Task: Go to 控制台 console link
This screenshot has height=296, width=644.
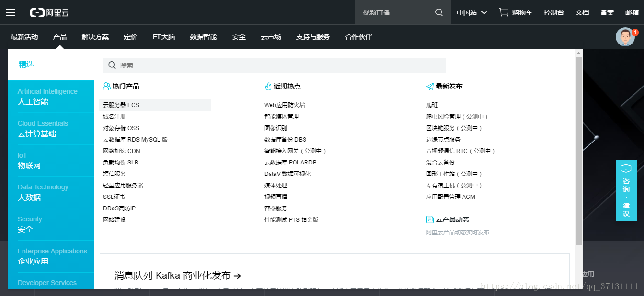Action: tap(554, 12)
